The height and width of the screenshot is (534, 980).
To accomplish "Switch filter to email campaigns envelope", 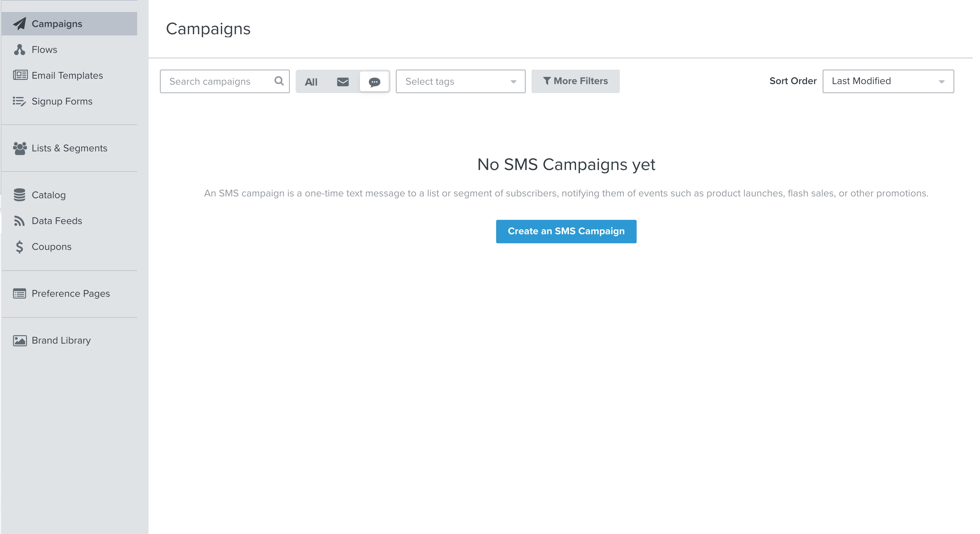I will [342, 81].
